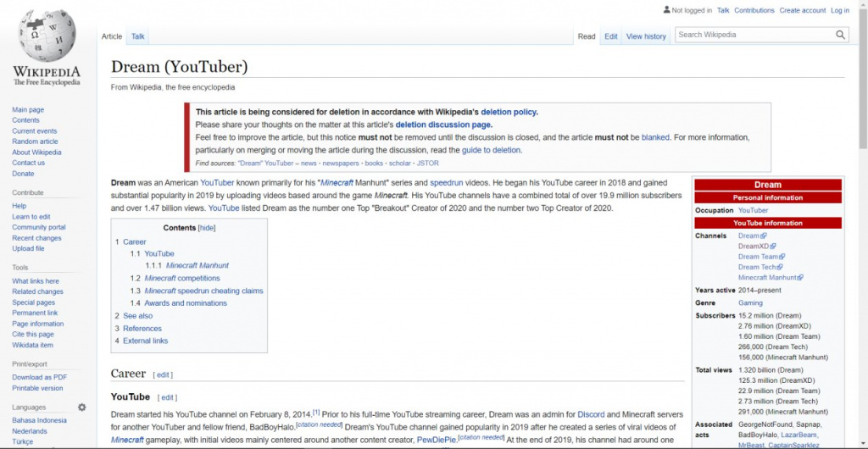Image resolution: width=868 pixels, height=449 pixels.
Task: Open the speedrun link in intro
Action: (x=446, y=182)
